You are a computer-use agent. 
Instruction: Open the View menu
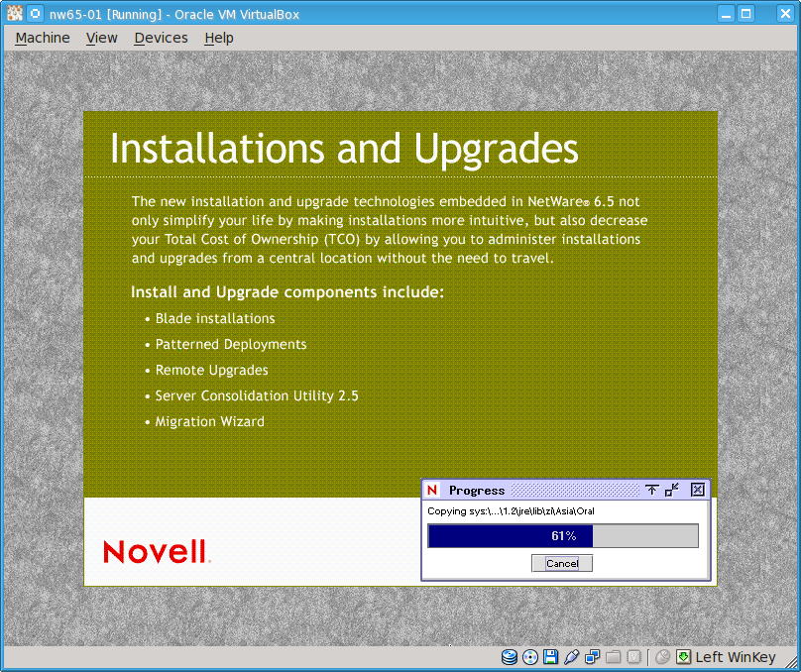tap(101, 38)
